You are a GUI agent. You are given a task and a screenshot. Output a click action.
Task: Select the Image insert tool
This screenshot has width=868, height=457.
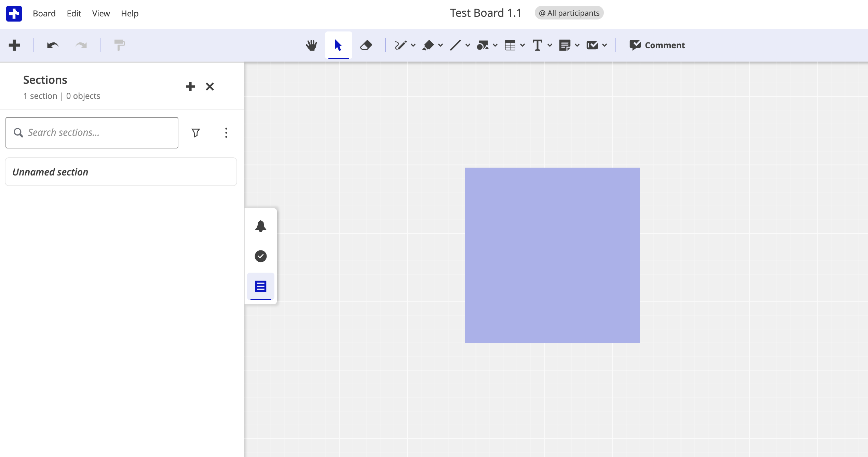click(x=592, y=45)
